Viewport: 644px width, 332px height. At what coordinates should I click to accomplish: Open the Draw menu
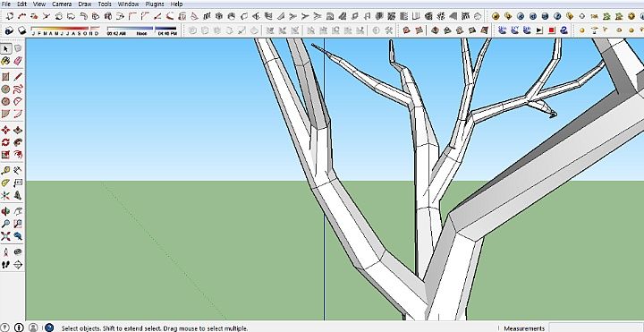tap(85, 4)
